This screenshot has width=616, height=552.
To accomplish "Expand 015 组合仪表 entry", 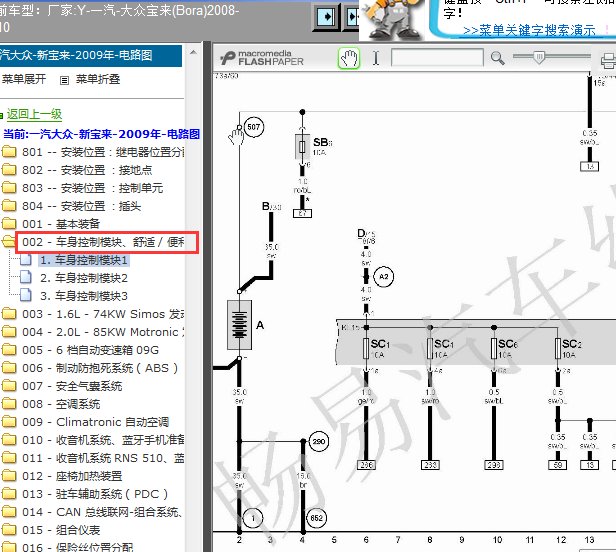I will [x=61, y=530].
